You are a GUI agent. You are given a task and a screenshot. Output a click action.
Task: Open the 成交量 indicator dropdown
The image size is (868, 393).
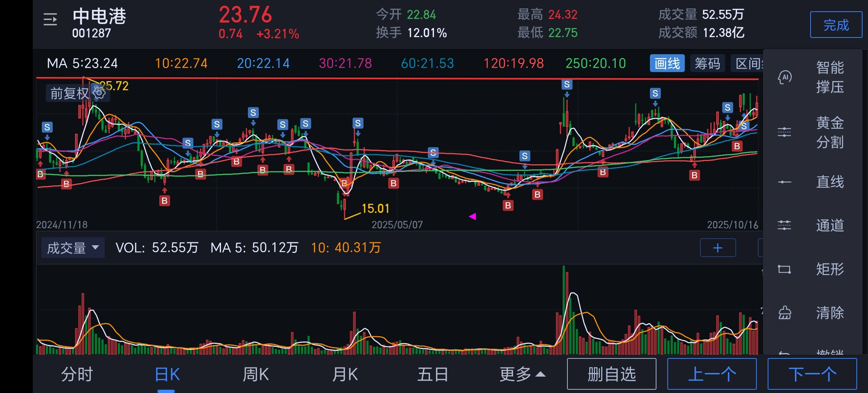(73, 248)
